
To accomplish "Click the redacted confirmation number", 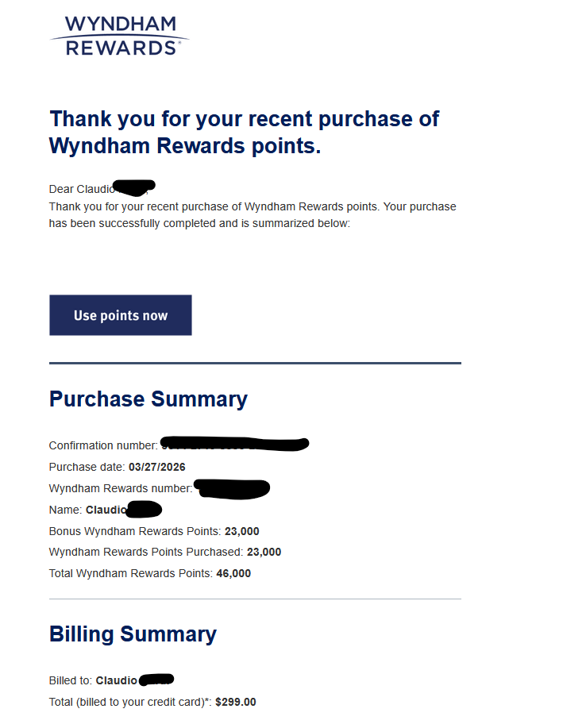I will point(234,444).
